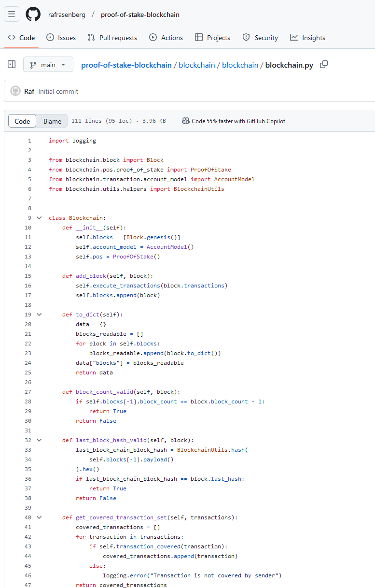Image resolution: width=375 pixels, height=588 pixels.
Task: Select the Code view toggle
Action: (x=22, y=121)
